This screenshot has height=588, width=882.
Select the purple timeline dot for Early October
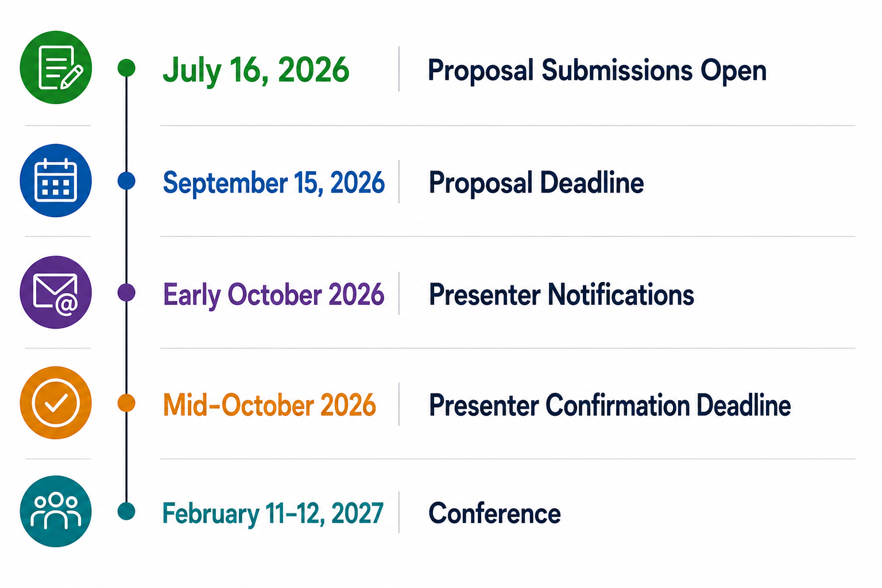126,292
